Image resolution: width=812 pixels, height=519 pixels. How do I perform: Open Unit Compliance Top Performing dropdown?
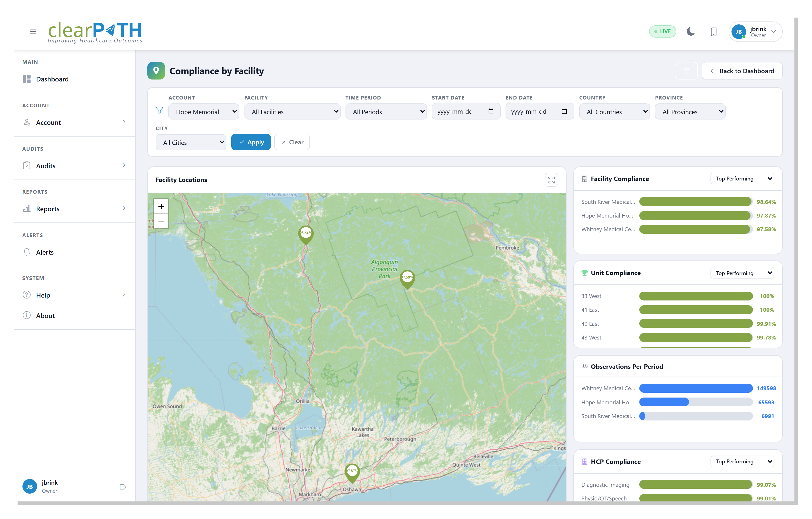[742, 273]
